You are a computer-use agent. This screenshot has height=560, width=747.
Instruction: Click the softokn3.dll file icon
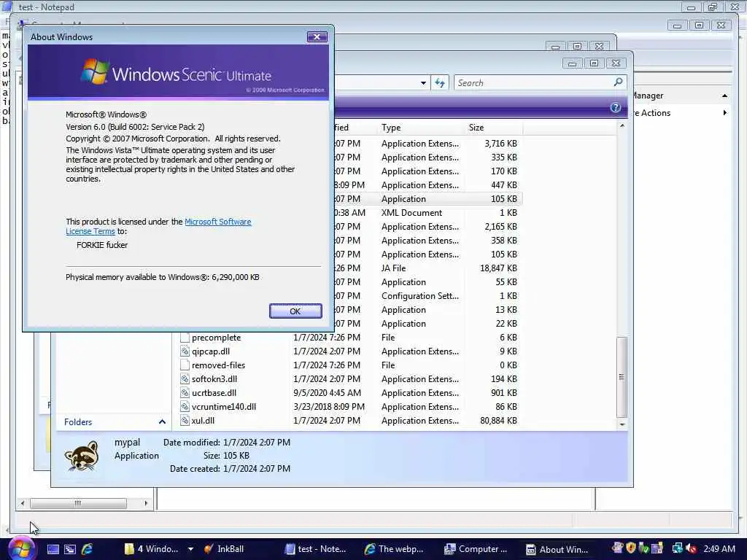click(x=185, y=379)
